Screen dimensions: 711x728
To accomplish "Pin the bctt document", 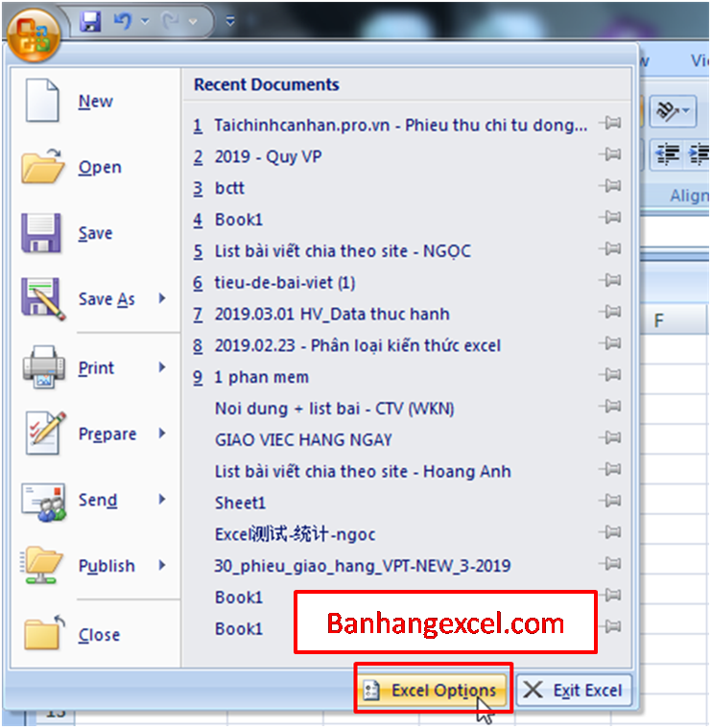I will pyautogui.click(x=610, y=186).
